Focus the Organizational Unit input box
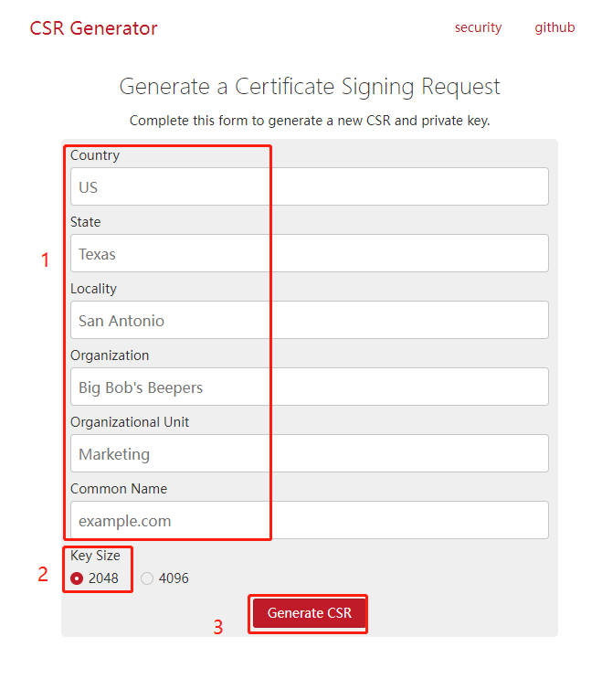 [309, 453]
